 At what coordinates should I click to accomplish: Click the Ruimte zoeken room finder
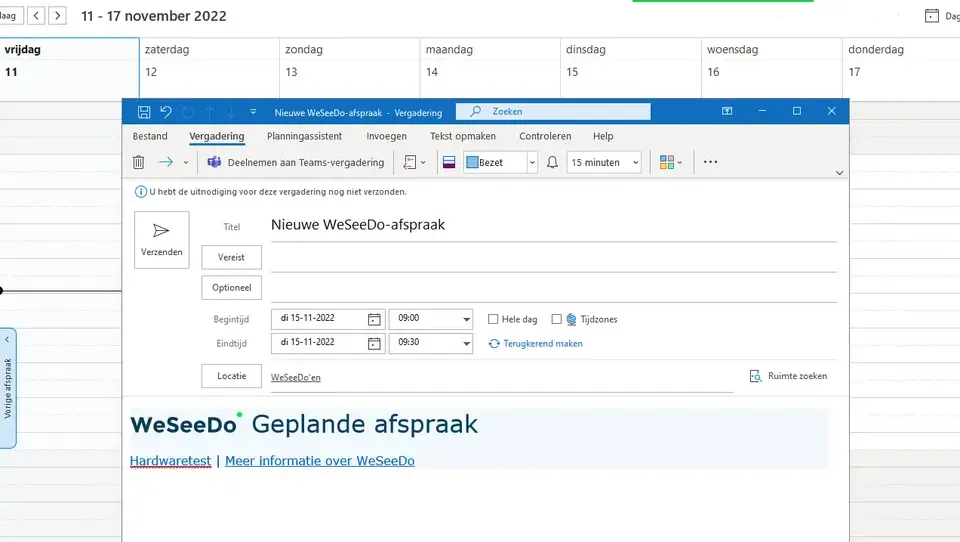click(x=789, y=376)
